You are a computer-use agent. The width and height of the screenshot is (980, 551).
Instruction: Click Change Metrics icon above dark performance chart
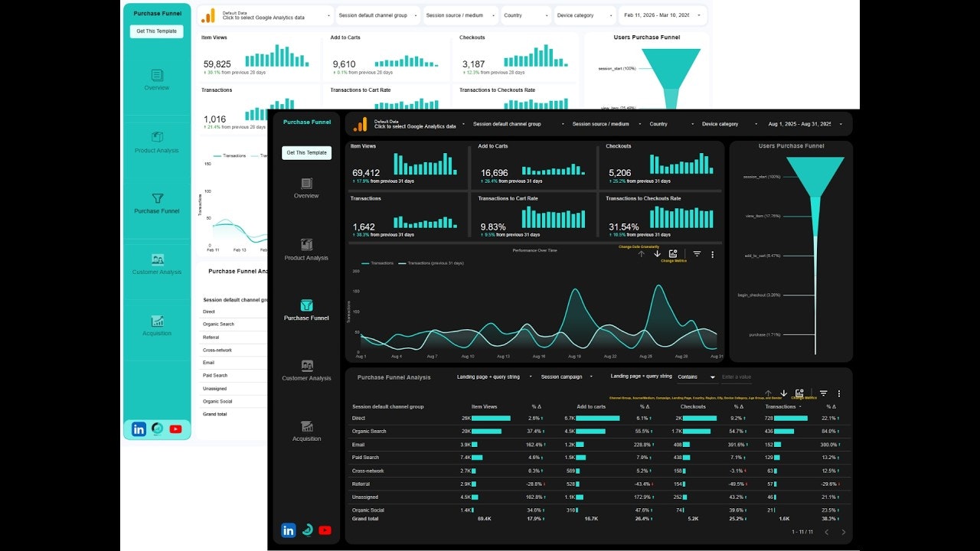tap(673, 253)
